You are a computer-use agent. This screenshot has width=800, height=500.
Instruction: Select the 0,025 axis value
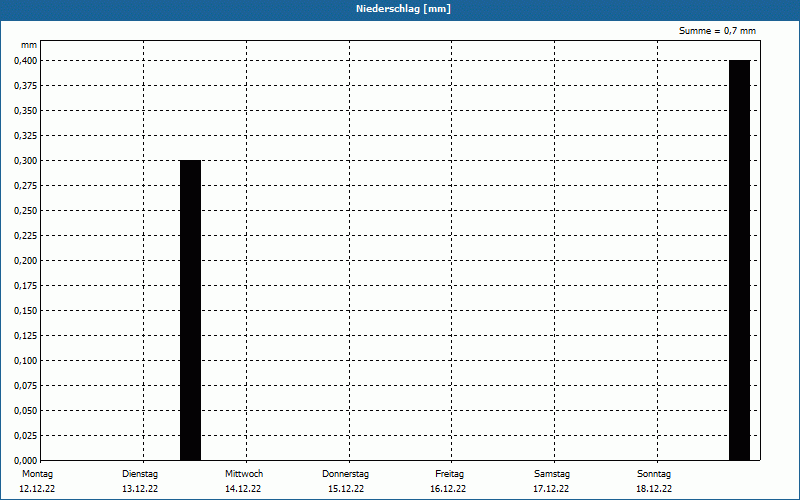tap(26, 436)
